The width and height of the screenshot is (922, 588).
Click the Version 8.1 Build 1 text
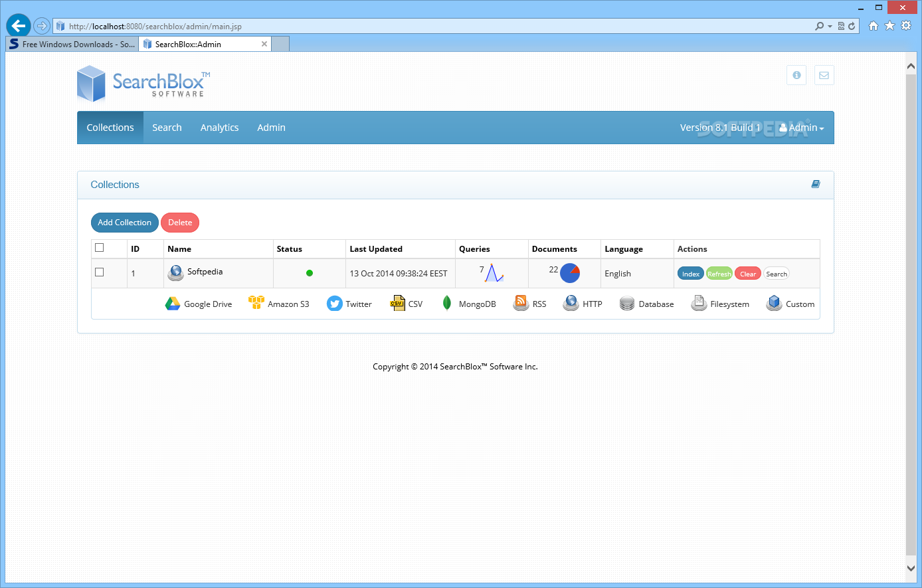pyautogui.click(x=720, y=128)
